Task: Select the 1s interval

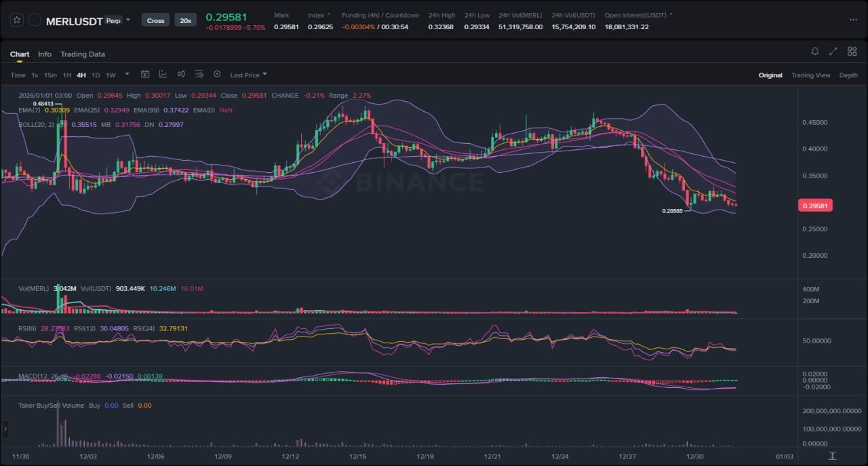Action: click(35, 75)
